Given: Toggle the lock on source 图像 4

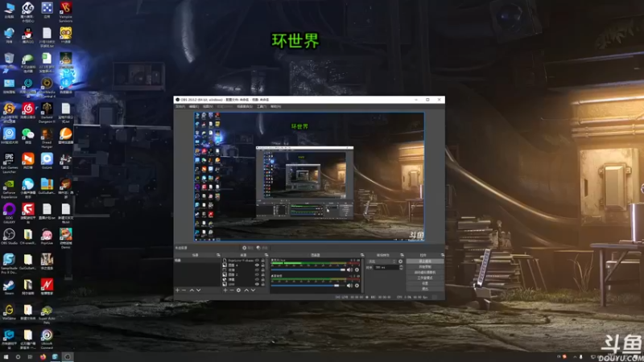Looking at the screenshot, I should 263,265.
